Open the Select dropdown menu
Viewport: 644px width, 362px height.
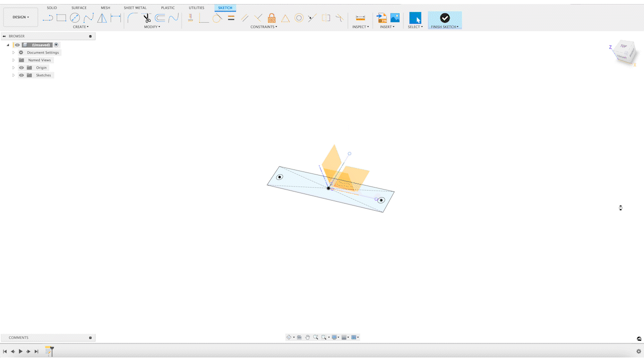(x=415, y=27)
